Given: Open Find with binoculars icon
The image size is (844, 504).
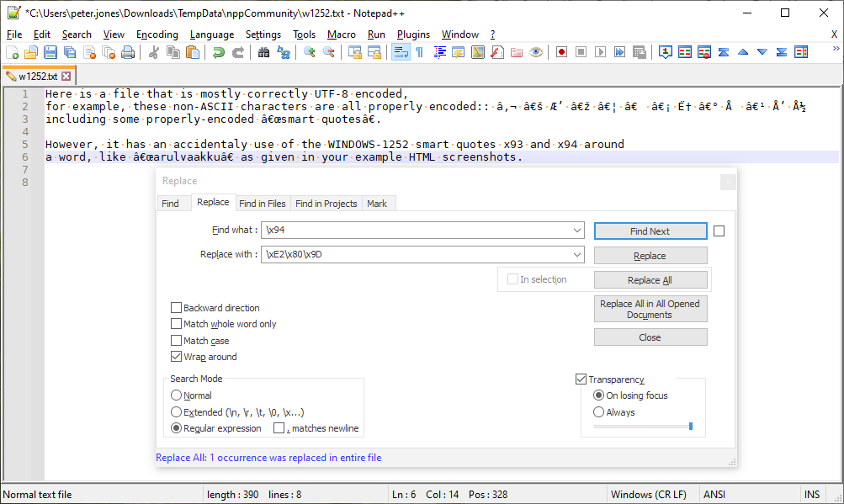Looking at the screenshot, I should click(263, 52).
